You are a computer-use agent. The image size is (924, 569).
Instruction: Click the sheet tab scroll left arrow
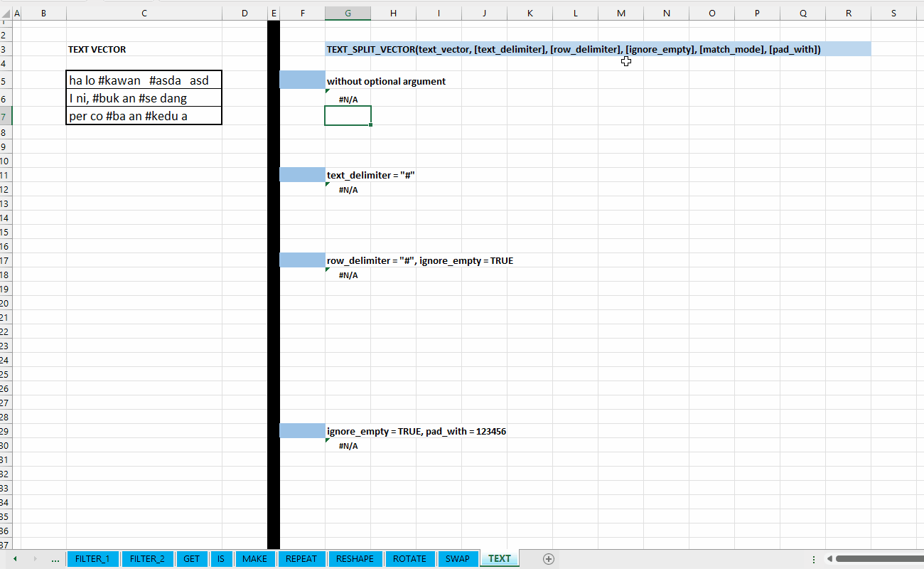[15, 559]
